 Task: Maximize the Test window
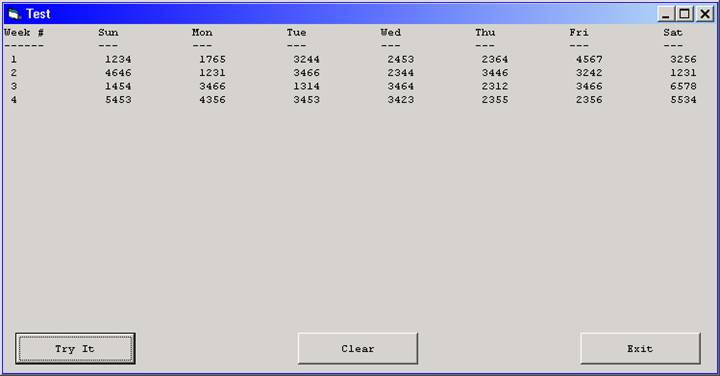[684, 14]
